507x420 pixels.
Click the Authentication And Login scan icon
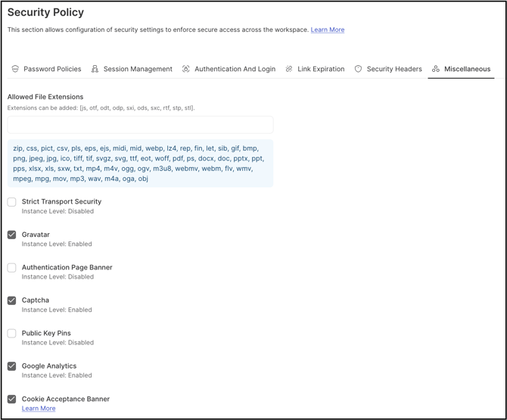pos(185,69)
